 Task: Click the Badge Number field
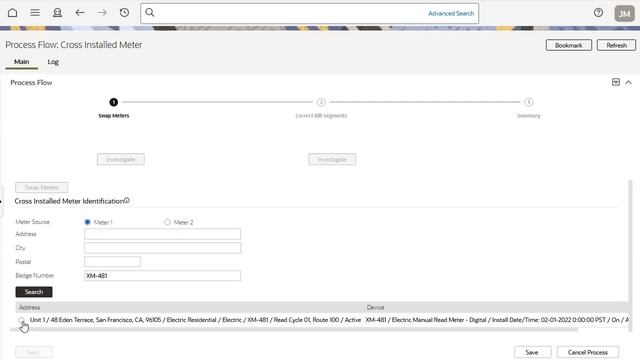tap(162, 276)
